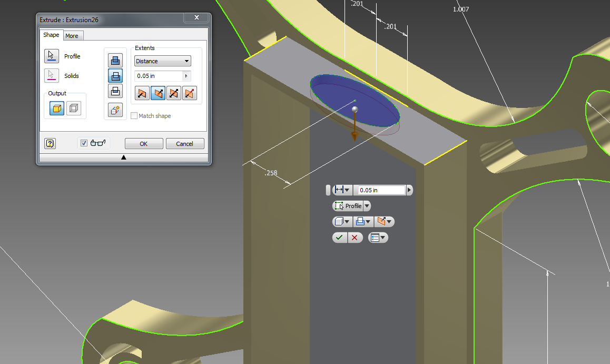
Task: Toggle the preview enable checkbox
Action: click(x=84, y=143)
